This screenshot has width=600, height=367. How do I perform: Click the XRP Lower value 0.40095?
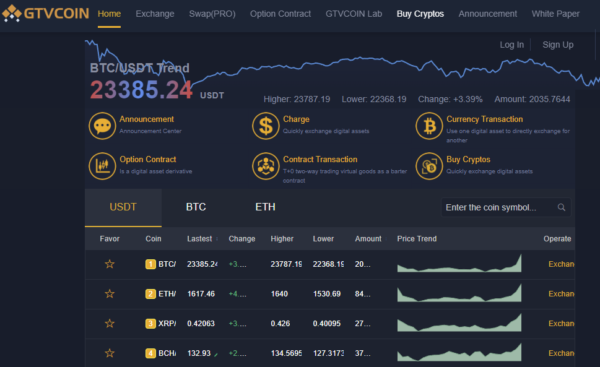(x=326, y=324)
